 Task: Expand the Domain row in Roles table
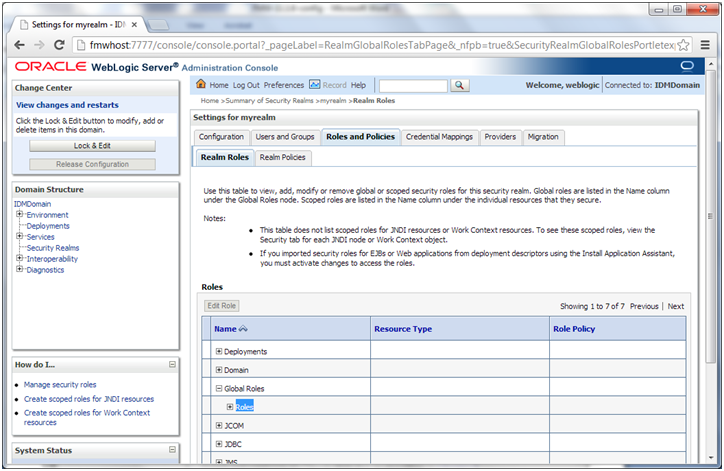(219, 370)
